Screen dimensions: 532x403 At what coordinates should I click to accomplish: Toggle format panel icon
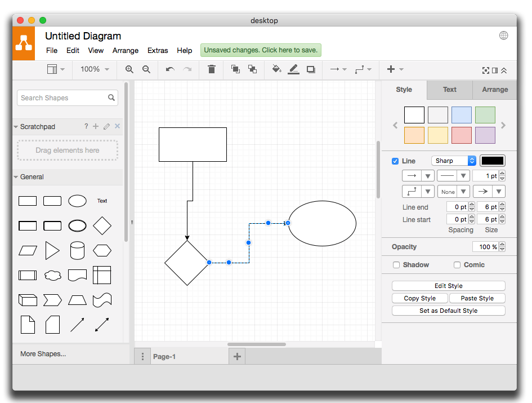coord(495,70)
